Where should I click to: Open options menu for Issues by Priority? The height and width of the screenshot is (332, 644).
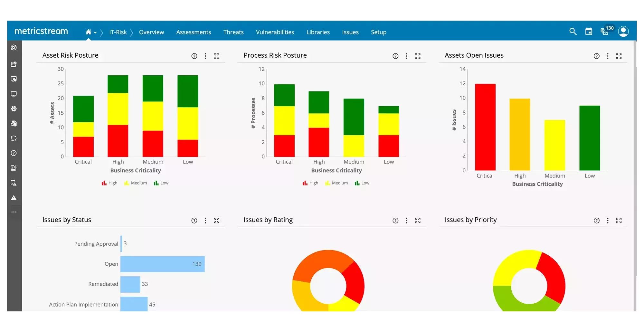tap(608, 221)
